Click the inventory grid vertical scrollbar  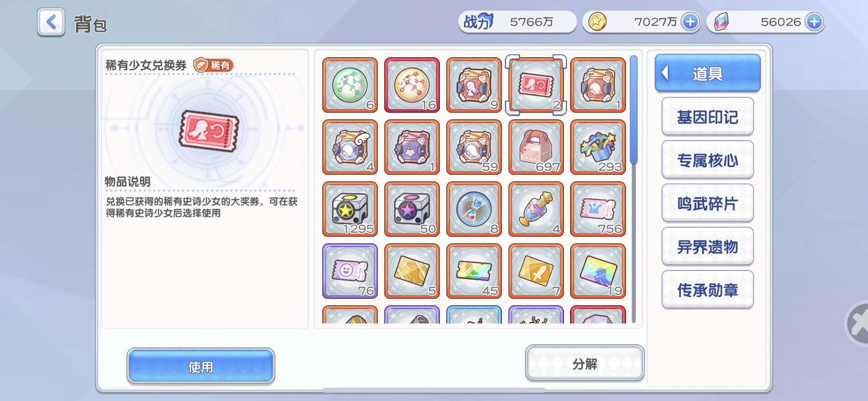click(634, 189)
